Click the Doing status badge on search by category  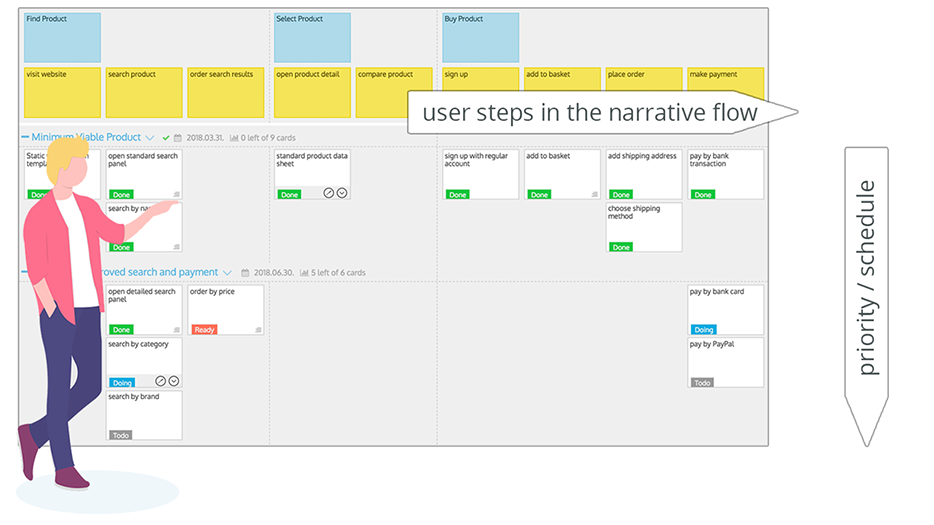[x=122, y=383]
